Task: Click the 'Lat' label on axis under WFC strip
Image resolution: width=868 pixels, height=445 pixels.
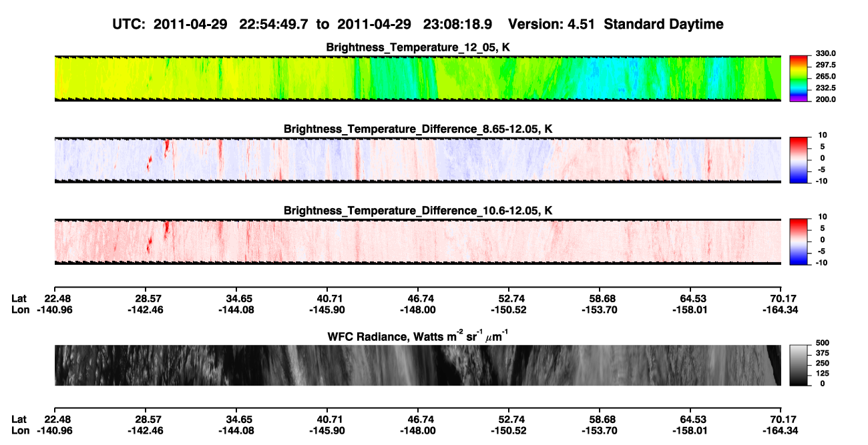Action: pyautogui.click(x=19, y=420)
